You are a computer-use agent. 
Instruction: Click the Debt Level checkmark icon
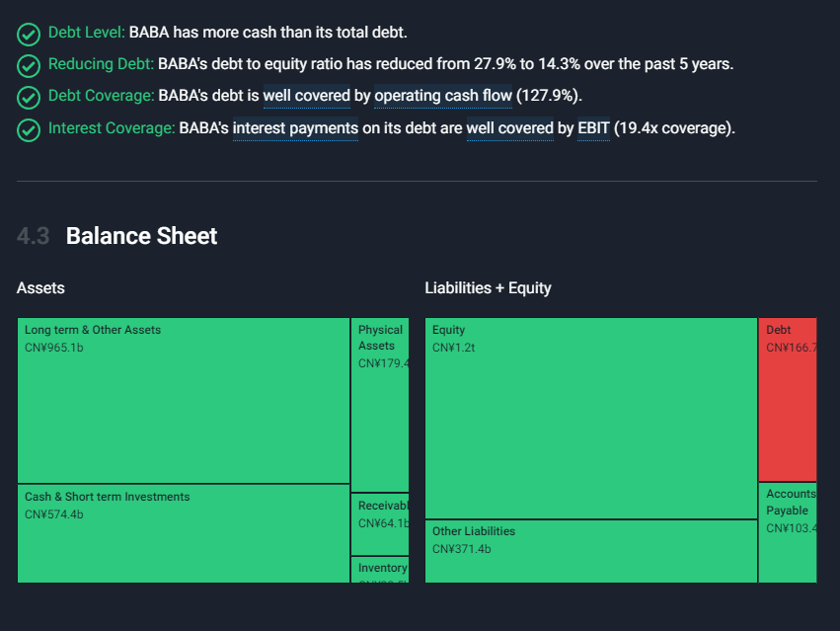[x=29, y=34]
